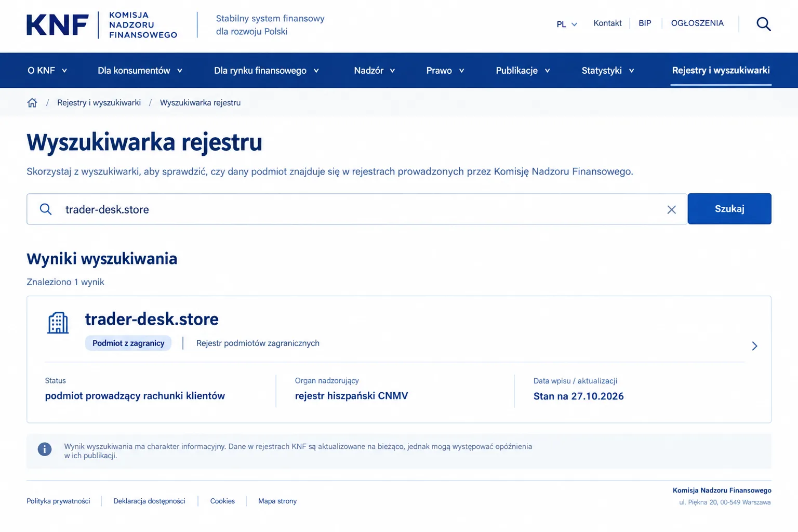Click the footer address ul. Piękna 20
This screenshot has width=798, height=532.
click(x=725, y=502)
